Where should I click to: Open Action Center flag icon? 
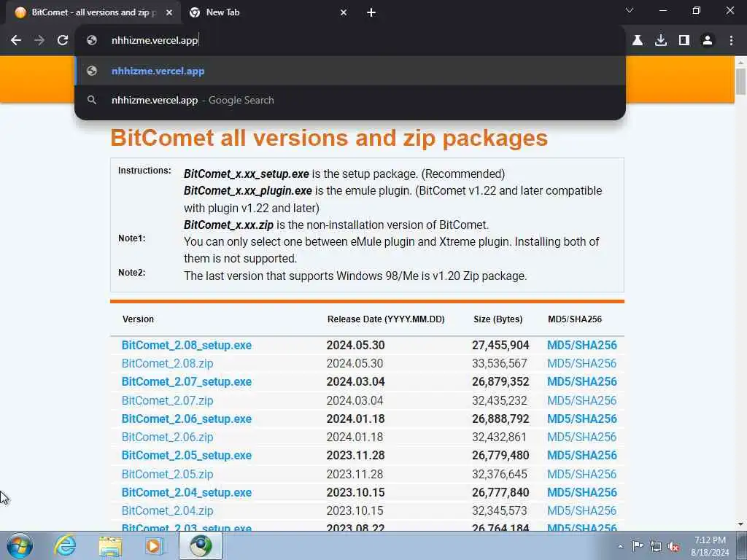638,545
